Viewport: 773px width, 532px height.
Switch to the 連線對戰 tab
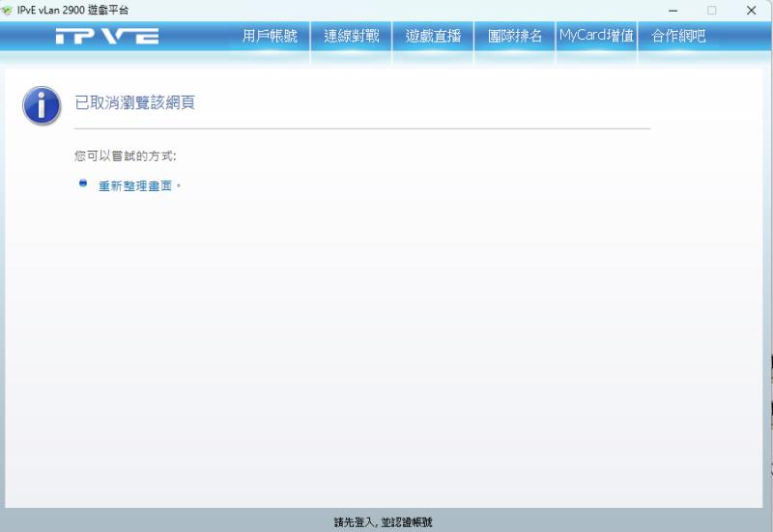point(352,36)
